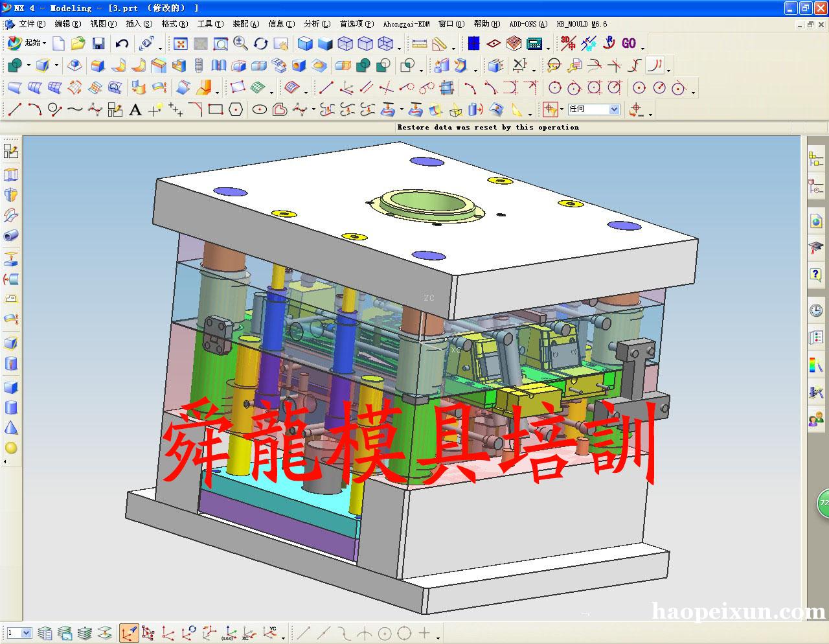The image size is (829, 644).
Task: Select the Rectangle curve tool
Action: (x=216, y=109)
